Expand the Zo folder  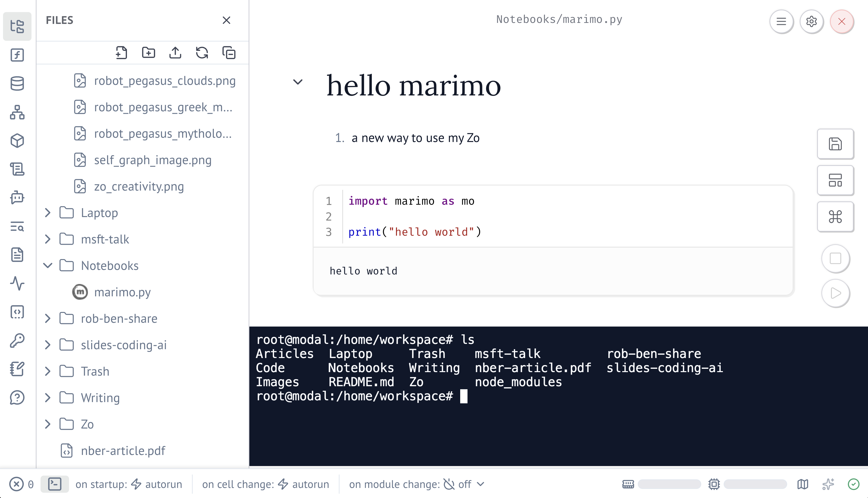point(48,424)
